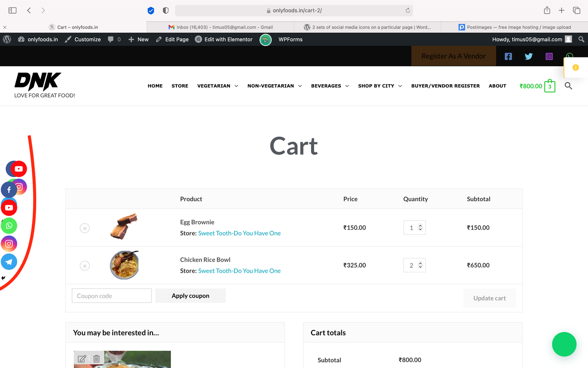Open BUYER/VENDOR REGISTER menu item

pyautogui.click(x=446, y=86)
